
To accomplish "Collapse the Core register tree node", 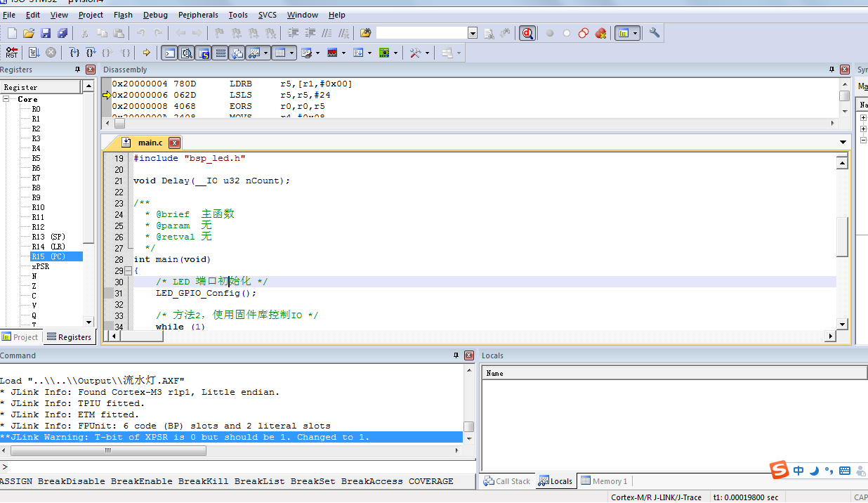I will pos(6,99).
